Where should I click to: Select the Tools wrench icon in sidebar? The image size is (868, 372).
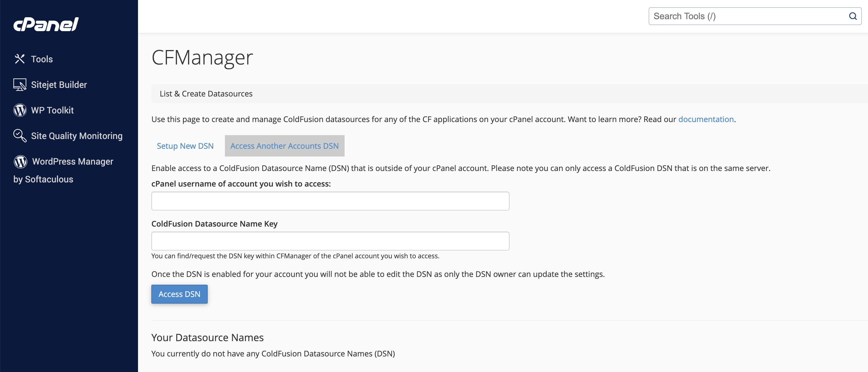[19, 59]
